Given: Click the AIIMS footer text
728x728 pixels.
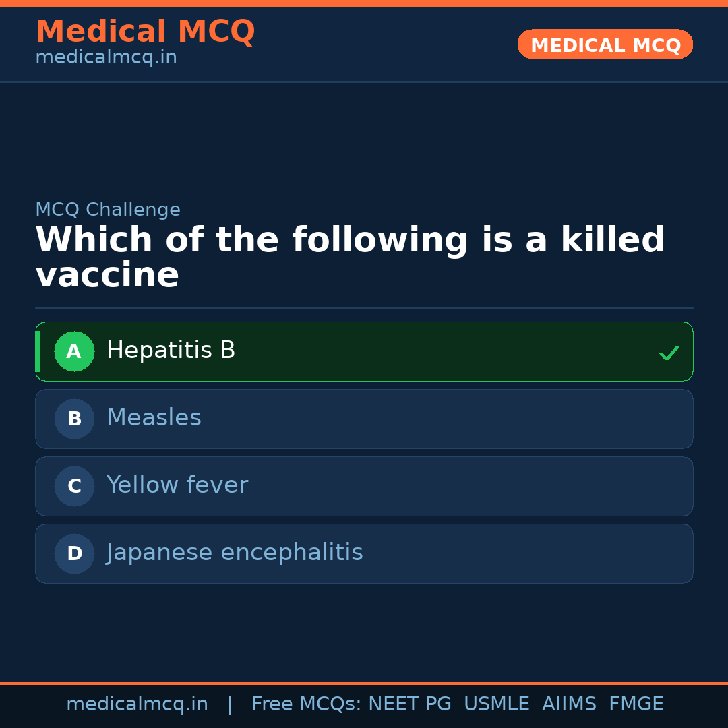Looking at the screenshot, I should [569, 704].
